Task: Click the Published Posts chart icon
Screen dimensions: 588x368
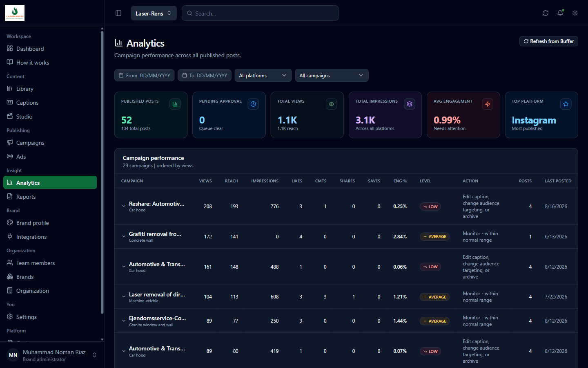Action: (175, 104)
